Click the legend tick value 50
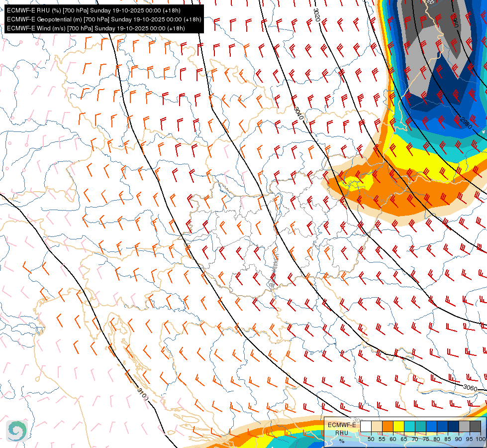Image resolution: width=487 pixels, height=448 pixels. [x=371, y=439]
